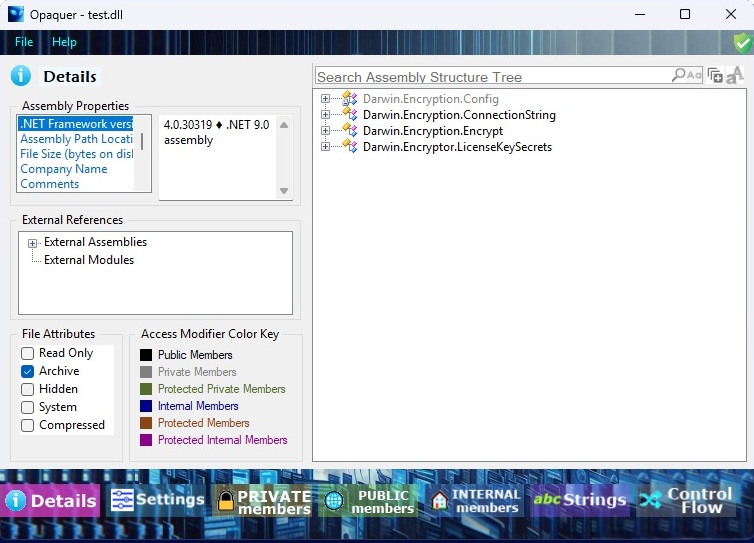Select File Size property row
Viewport: 754px width, 543px height.
tap(76, 154)
